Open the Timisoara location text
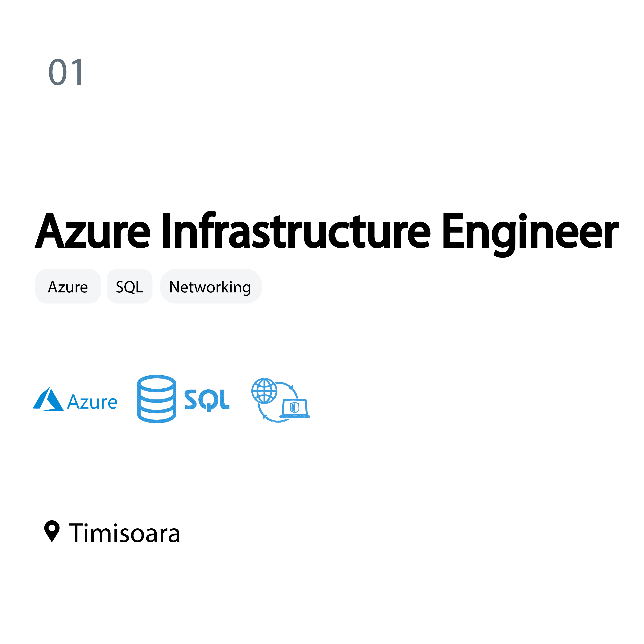This screenshot has height=644, width=644. (x=125, y=533)
